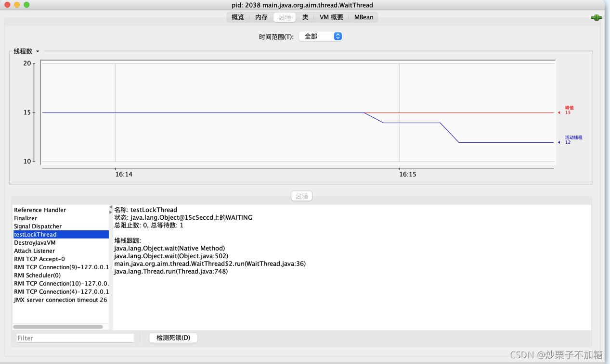Click the 名称: testLockThread line
The height and width of the screenshot is (364, 610).
[x=146, y=210]
